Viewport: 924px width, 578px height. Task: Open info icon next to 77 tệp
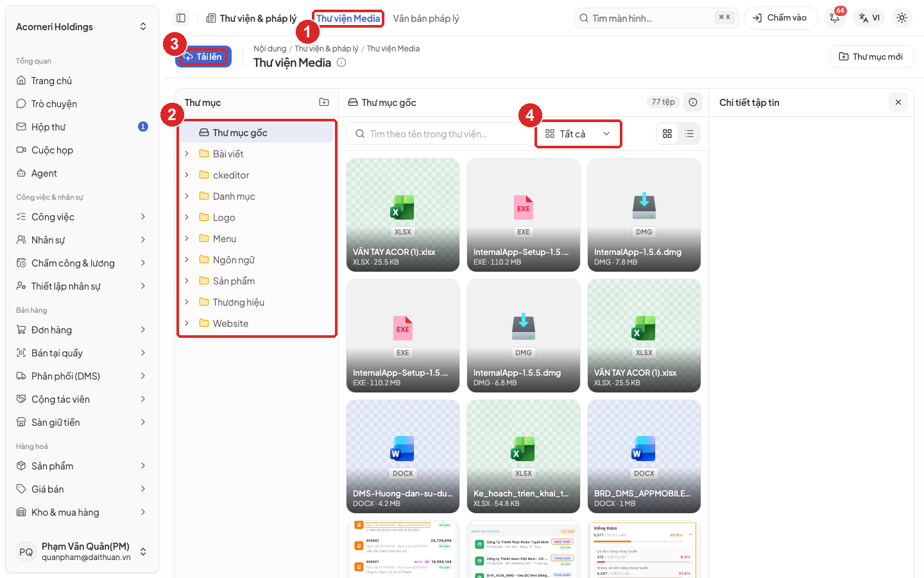coord(693,102)
